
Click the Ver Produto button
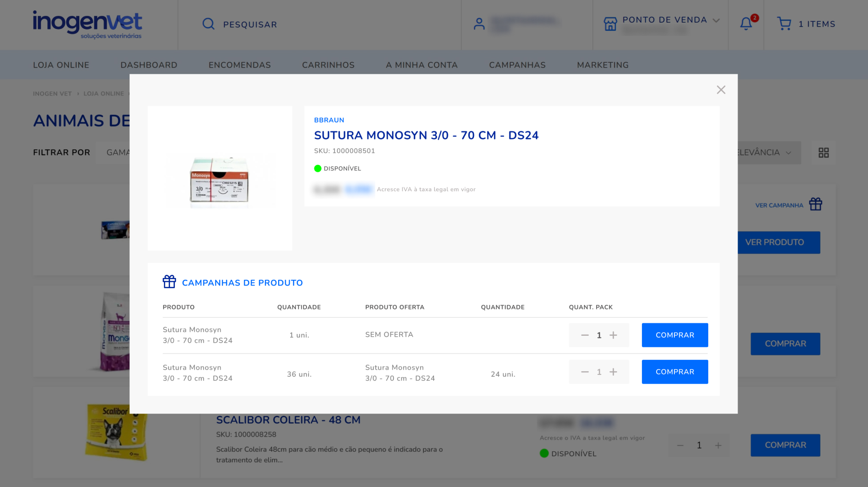[x=779, y=242]
